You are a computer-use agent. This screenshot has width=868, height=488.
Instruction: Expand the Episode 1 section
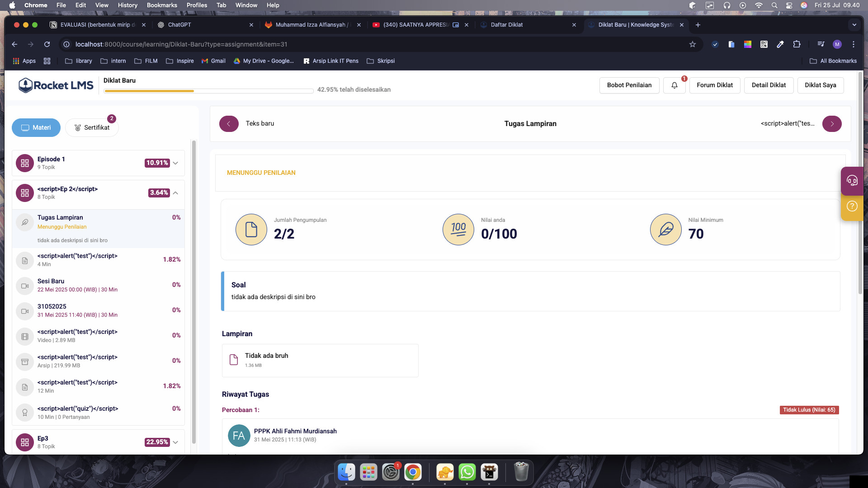[x=175, y=163]
